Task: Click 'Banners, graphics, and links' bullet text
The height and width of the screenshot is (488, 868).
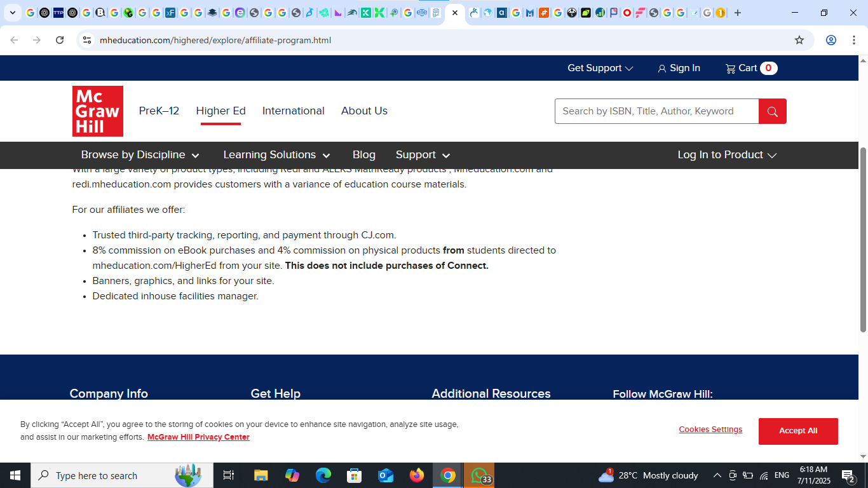Action: click(183, 281)
